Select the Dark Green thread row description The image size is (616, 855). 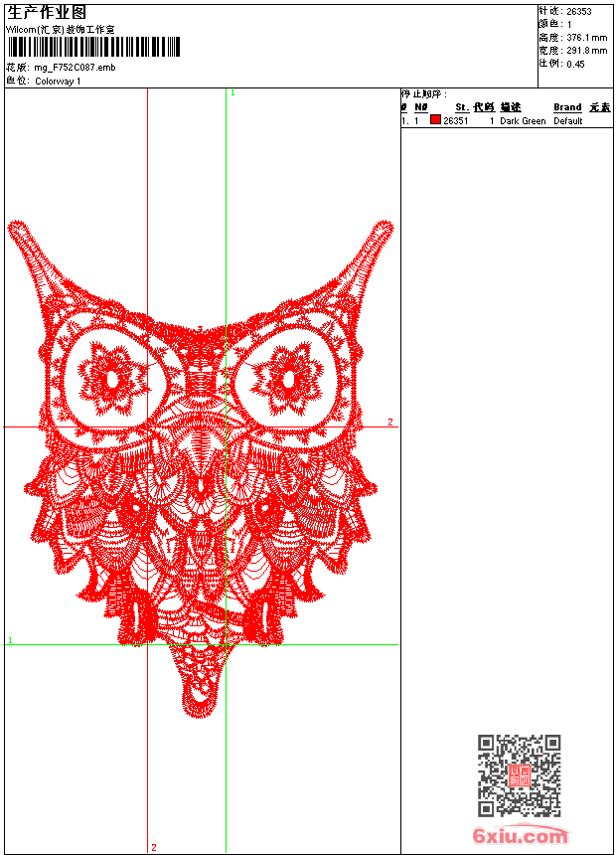pyautogui.click(x=523, y=121)
